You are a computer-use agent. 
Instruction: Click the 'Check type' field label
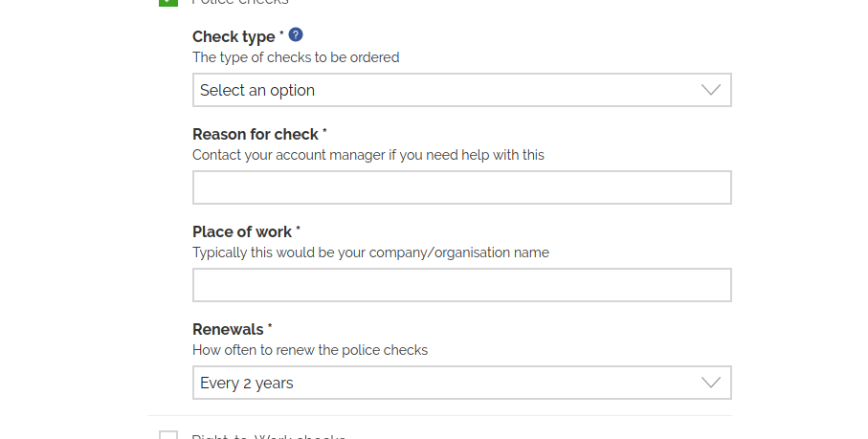234,37
